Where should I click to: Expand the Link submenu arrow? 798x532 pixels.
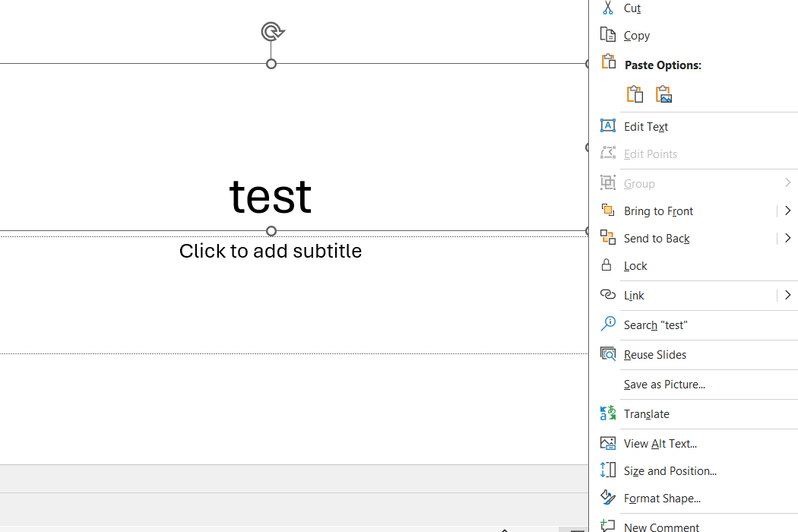pos(787,295)
